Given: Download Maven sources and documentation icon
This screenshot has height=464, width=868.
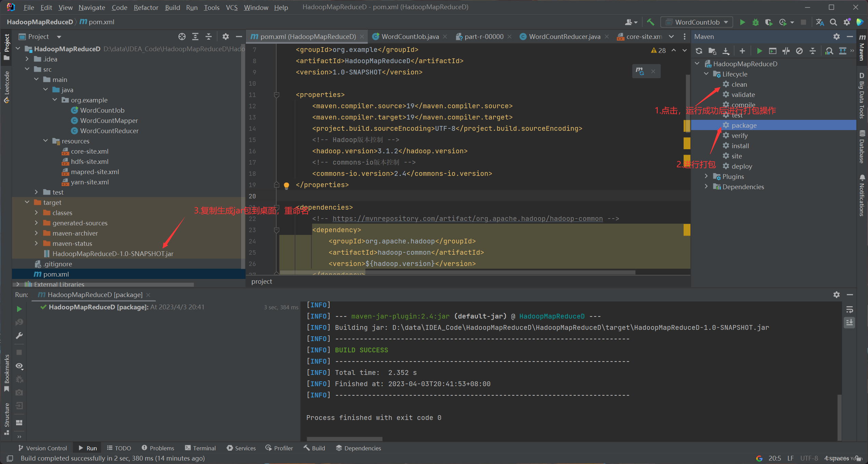Looking at the screenshot, I should pos(726,51).
